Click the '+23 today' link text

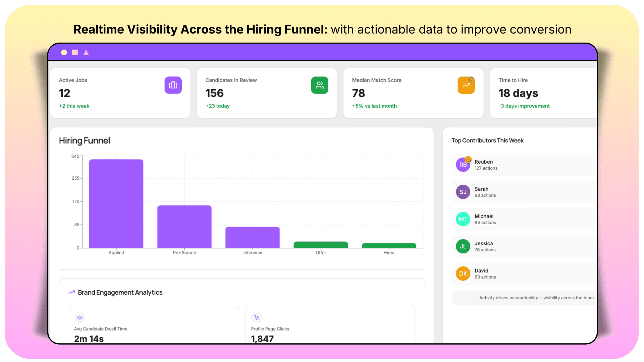pyautogui.click(x=217, y=106)
